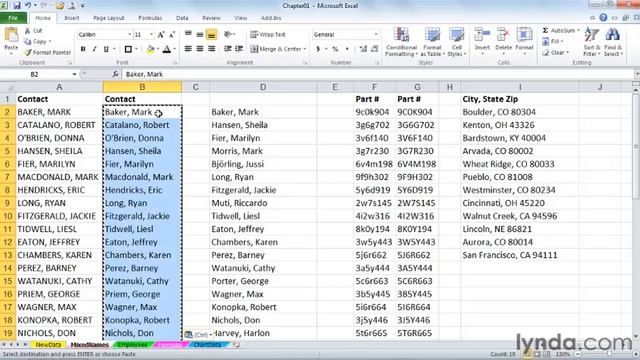Open the font size 11 dropdown
Screen dimensions: 640x360
coord(151,35)
